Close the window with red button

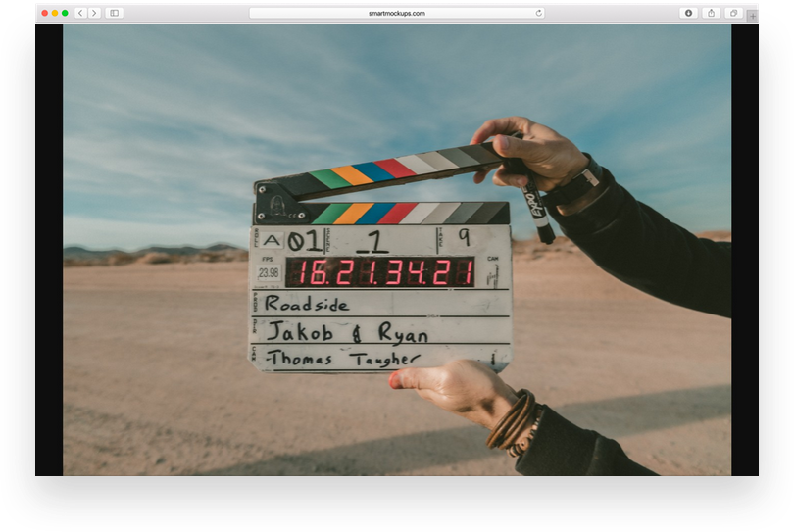pos(44,13)
